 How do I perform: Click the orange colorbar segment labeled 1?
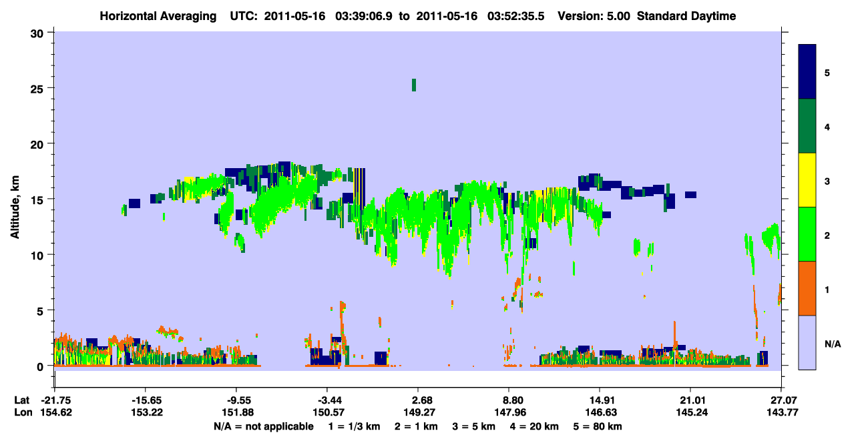807,288
